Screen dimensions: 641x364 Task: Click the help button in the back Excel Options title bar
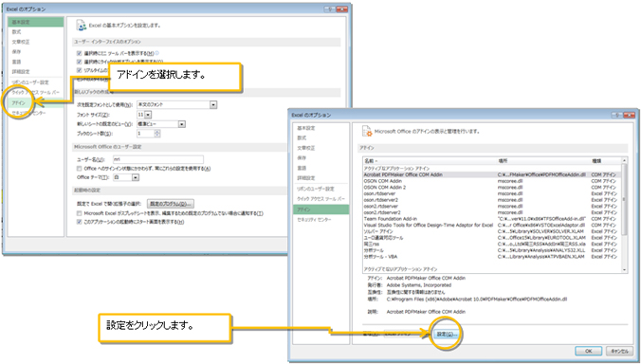[x=329, y=9]
